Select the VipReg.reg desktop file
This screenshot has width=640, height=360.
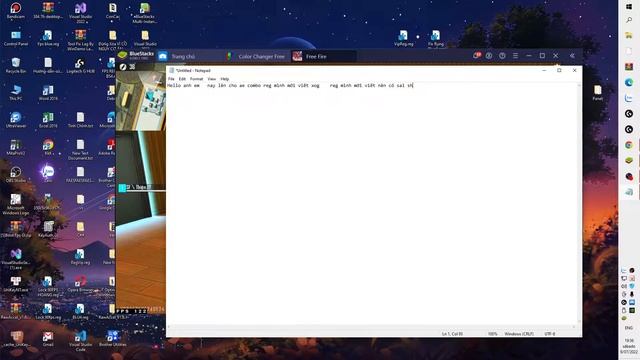403,38
